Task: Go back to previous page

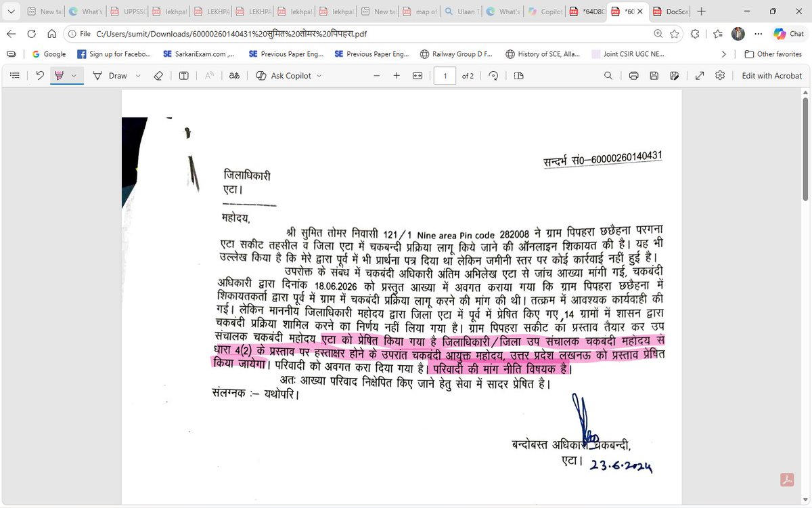Action: (12, 33)
